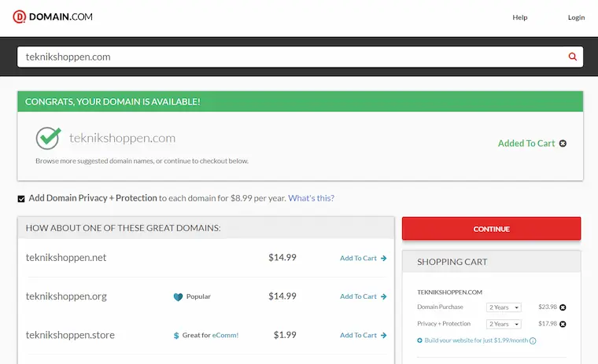
Task: Remove Domain Purchase item from cart
Action: (x=563, y=307)
